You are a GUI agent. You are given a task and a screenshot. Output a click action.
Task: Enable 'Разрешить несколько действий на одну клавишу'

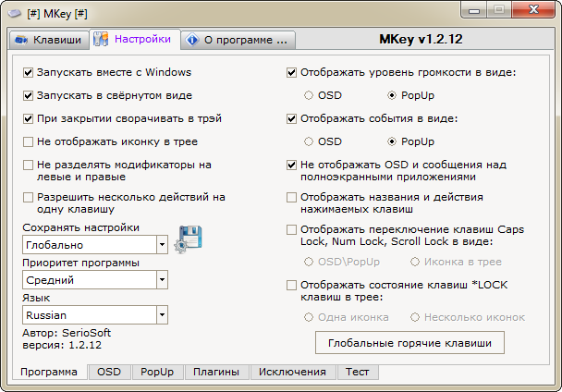[28, 197]
